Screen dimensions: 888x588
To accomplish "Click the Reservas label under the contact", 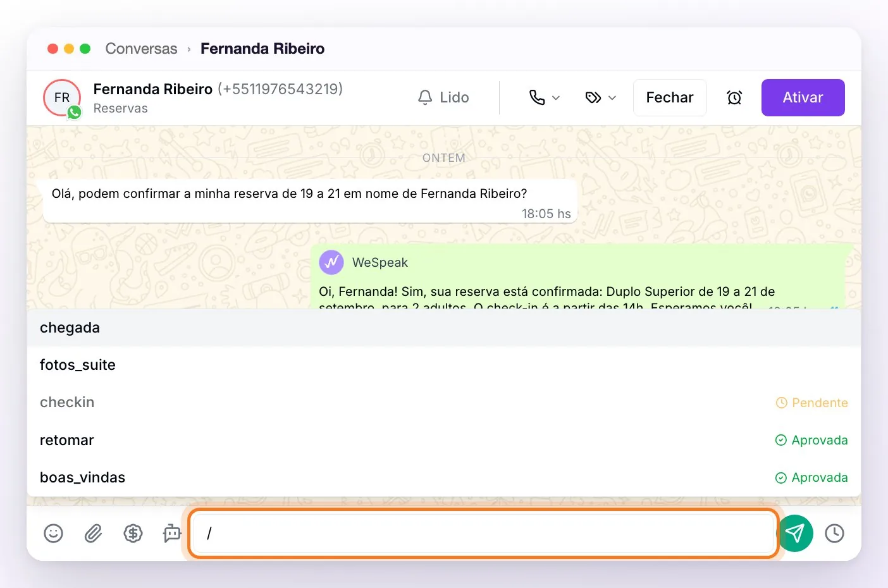I will pos(120,108).
